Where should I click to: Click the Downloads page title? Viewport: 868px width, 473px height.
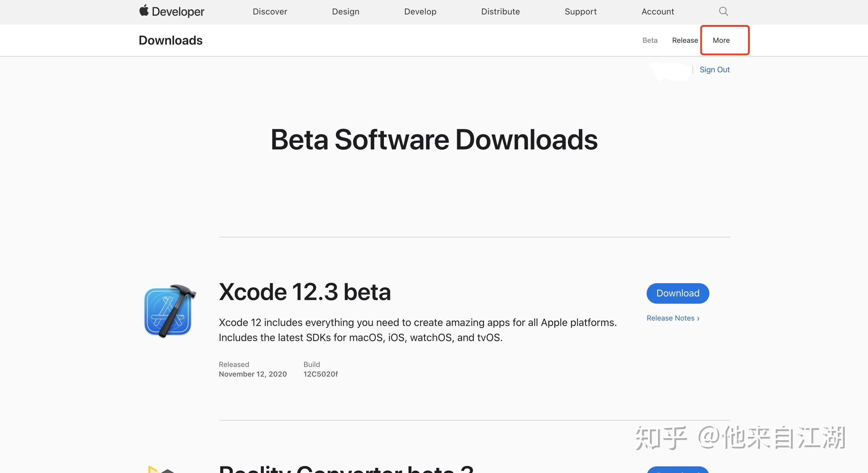[170, 40]
